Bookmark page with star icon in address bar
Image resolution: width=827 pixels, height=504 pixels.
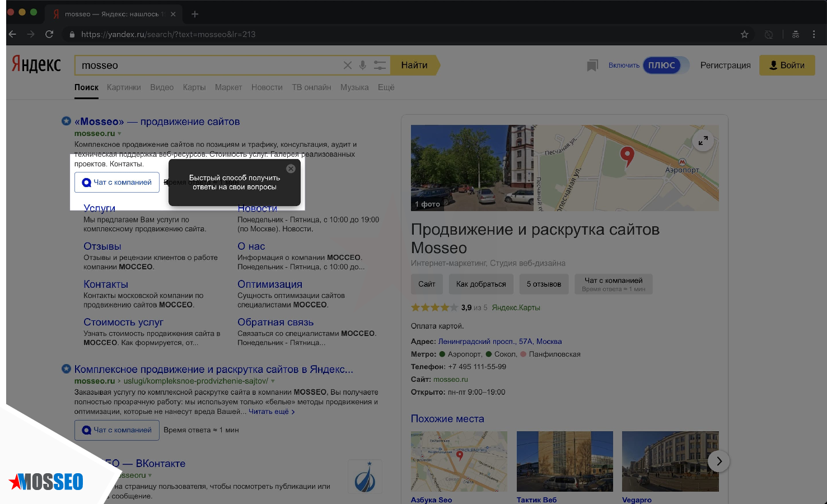744,34
